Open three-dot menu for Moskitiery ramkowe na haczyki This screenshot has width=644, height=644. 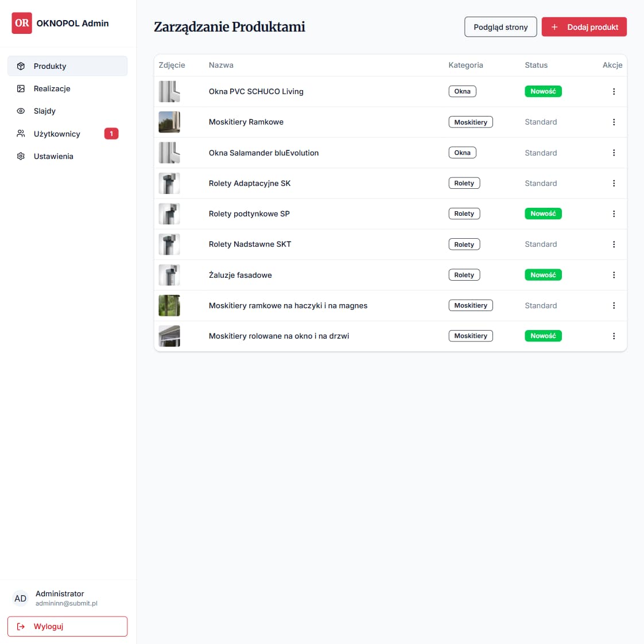(614, 305)
